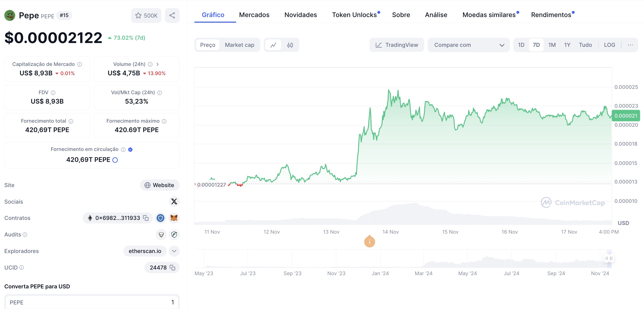Image resolution: width=644 pixels, height=309 pixels.
Task: Set chart range to 7D
Action: click(536, 45)
